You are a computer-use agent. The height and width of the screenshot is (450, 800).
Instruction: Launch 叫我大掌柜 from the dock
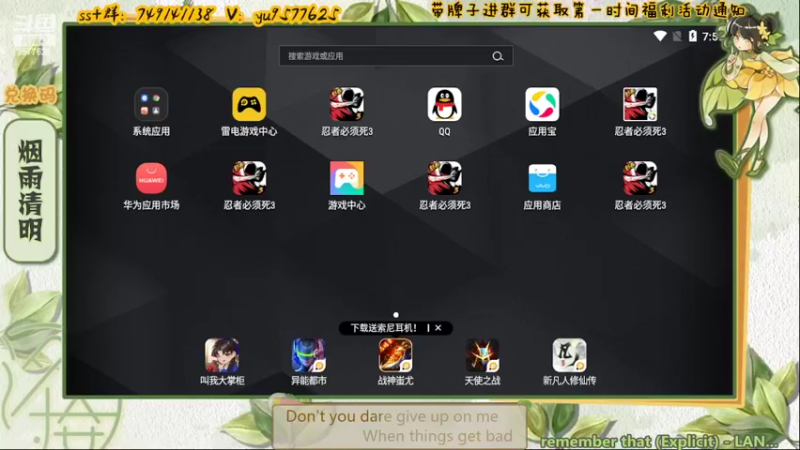[222, 355]
